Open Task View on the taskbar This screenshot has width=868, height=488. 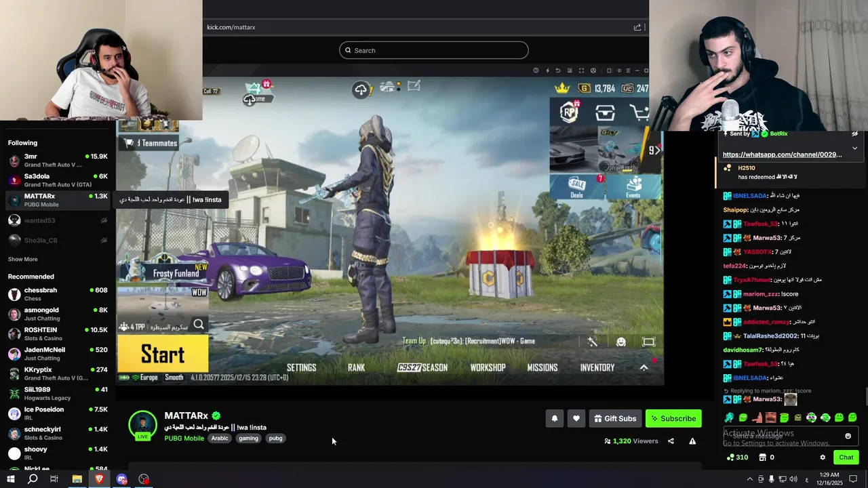(x=54, y=479)
